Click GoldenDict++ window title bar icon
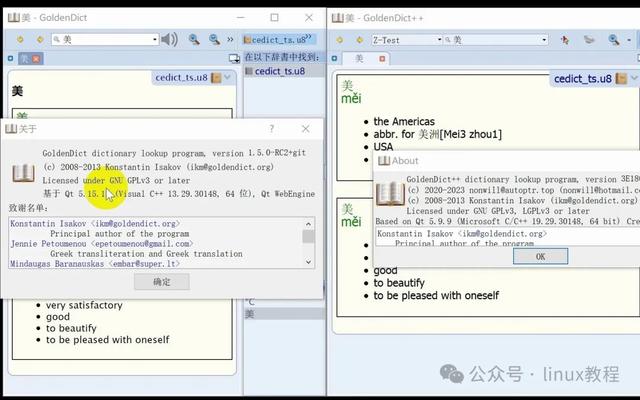Viewport: 640px width, 400px height. (x=338, y=18)
